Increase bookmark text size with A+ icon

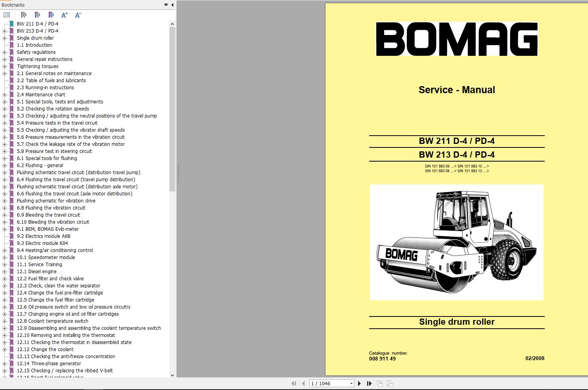point(64,15)
